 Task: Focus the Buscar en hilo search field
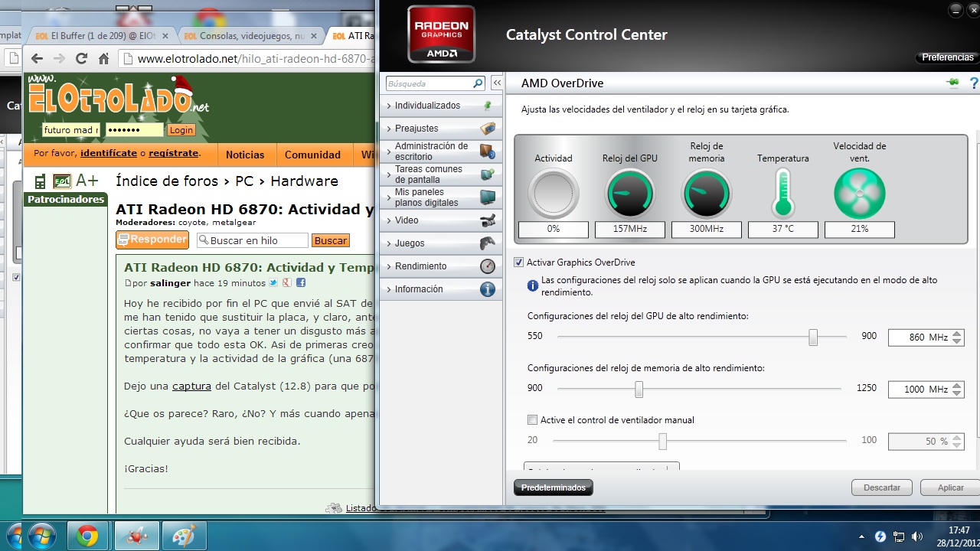[x=253, y=240]
